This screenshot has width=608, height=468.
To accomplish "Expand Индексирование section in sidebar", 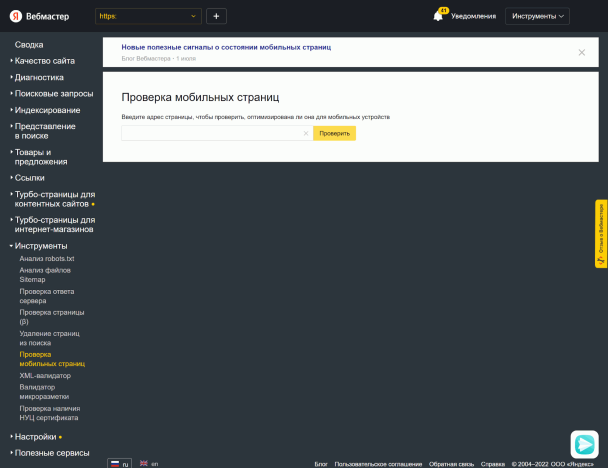I will (x=47, y=110).
